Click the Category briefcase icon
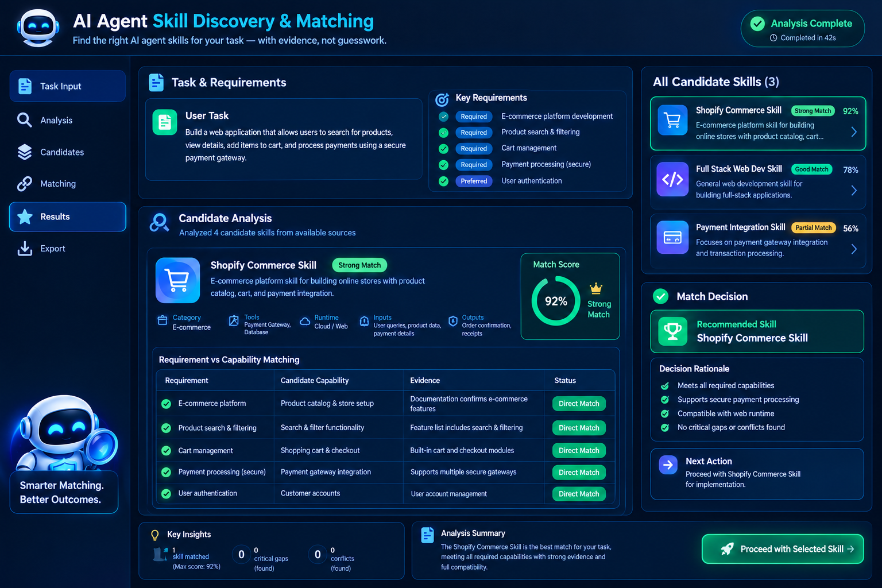 point(163,320)
